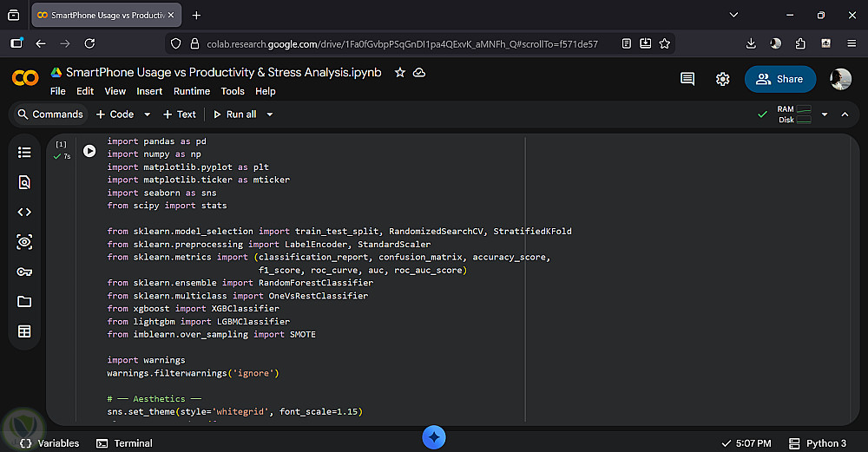Open the comments panel icon
The width and height of the screenshot is (868, 452).
click(687, 79)
